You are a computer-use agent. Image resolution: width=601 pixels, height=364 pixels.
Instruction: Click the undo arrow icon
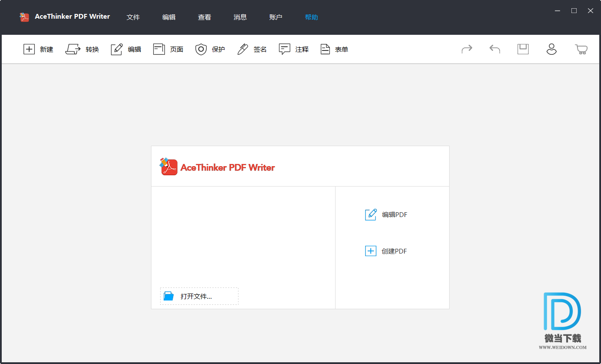(495, 49)
